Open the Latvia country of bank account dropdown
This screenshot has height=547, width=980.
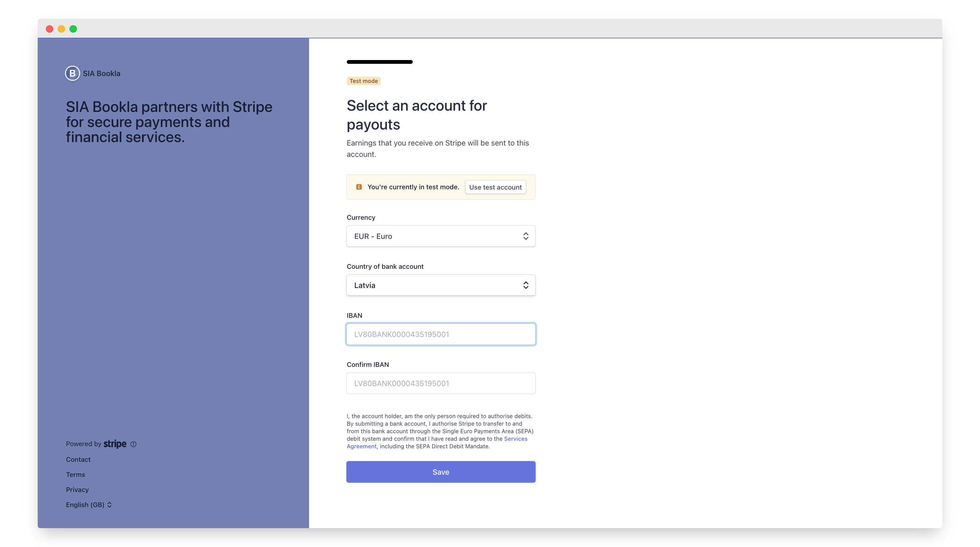440,285
